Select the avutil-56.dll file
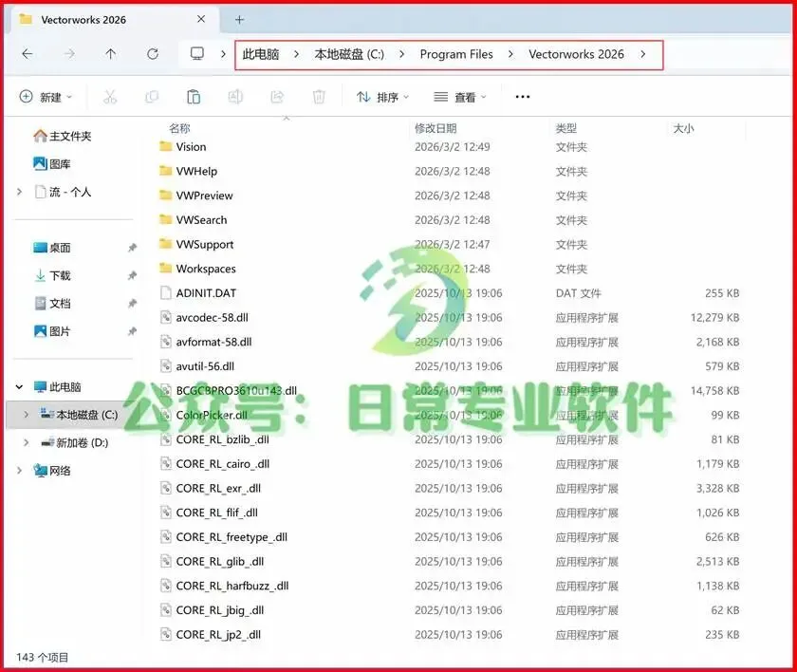This screenshot has height=672, width=797. pyautogui.click(x=196, y=366)
